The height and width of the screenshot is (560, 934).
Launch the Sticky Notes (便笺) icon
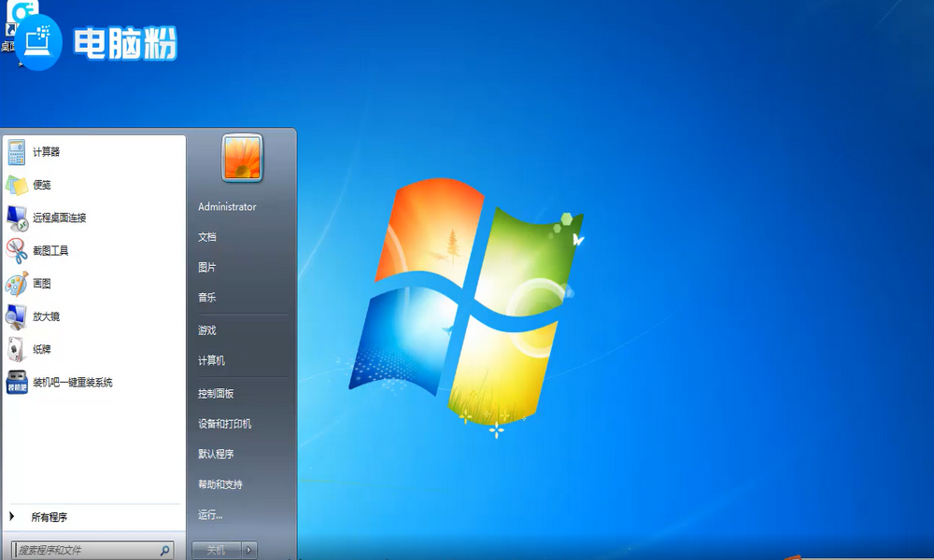click(x=17, y=185)
